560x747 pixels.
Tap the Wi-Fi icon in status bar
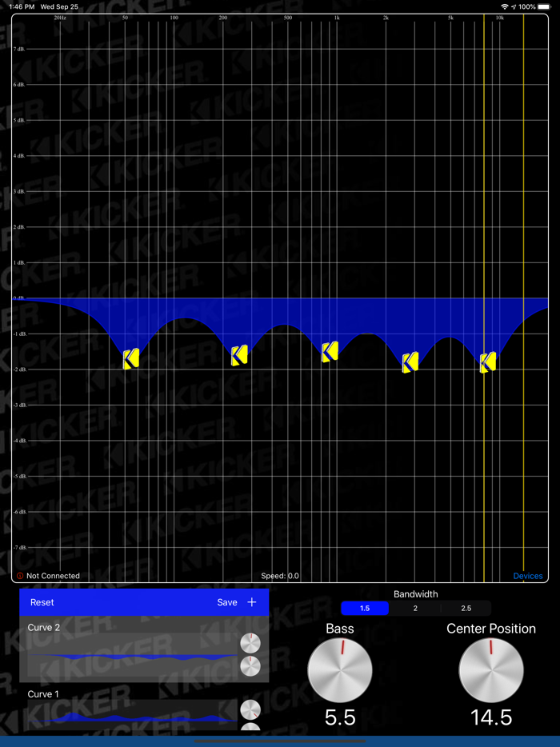click(x=505, y=6)
